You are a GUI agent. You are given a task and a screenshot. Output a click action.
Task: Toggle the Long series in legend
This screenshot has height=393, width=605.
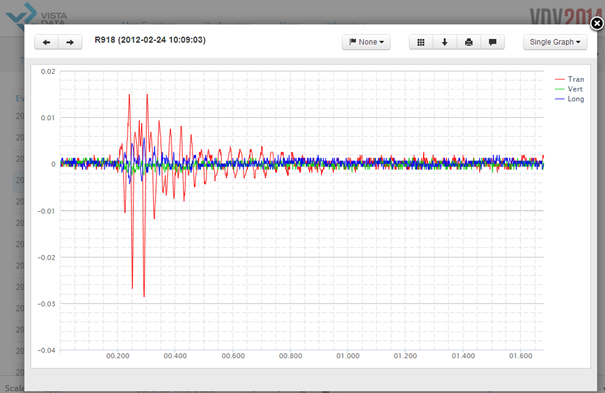570,99
